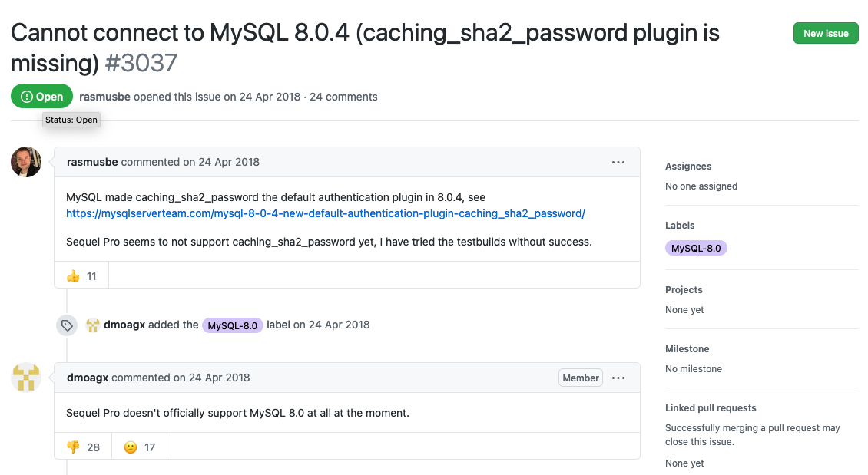
Task: Click the confused face reaction with 17
Action: [x=140, y=447]
